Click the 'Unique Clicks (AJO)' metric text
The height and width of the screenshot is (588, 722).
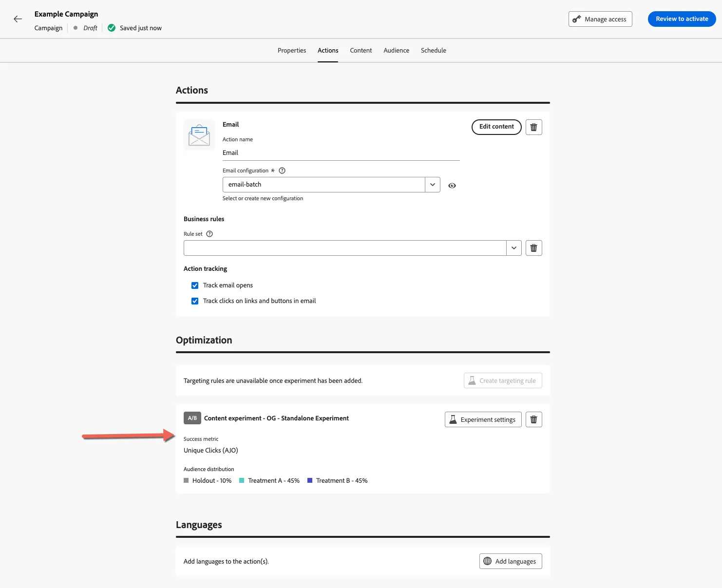click(x=211, y=450)
